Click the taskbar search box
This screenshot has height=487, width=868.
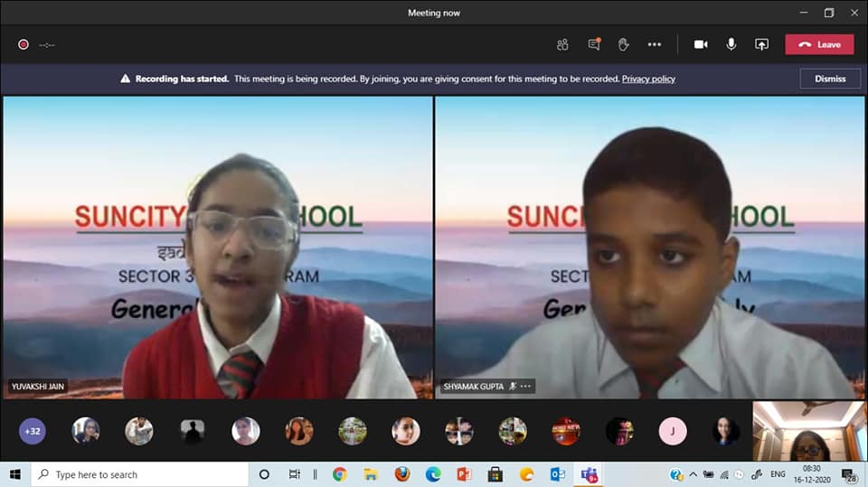(x=139, y=474)
